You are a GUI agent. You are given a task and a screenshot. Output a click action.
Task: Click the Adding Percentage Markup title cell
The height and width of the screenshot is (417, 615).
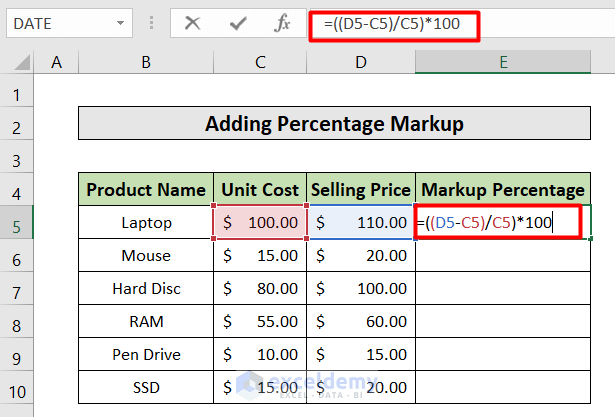click(x=334, y=124)
